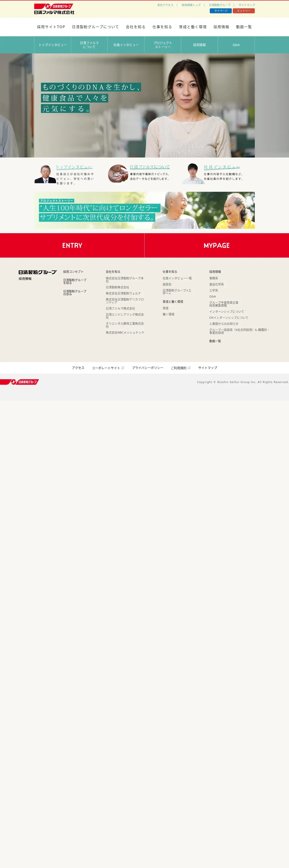Open the 各社アクセス header link
The height and width of the screenshot is (868, 289).
[x=165, y=5]
